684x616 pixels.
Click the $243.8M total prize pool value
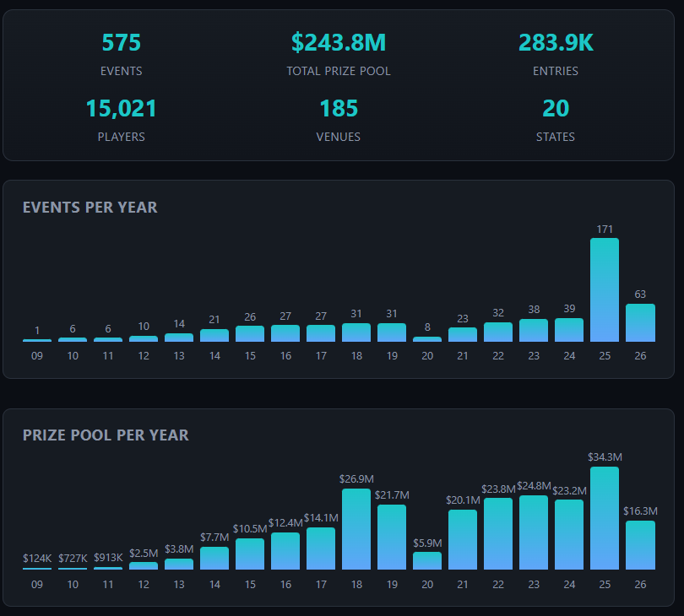tap(339, 43)
